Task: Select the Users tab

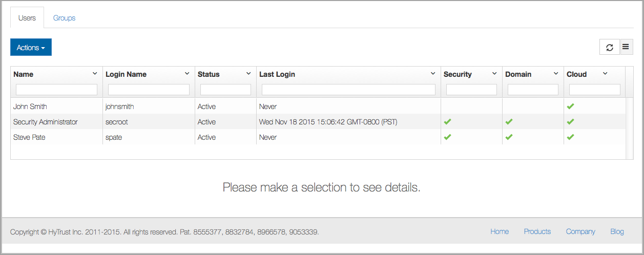Action: coord(27,18)
